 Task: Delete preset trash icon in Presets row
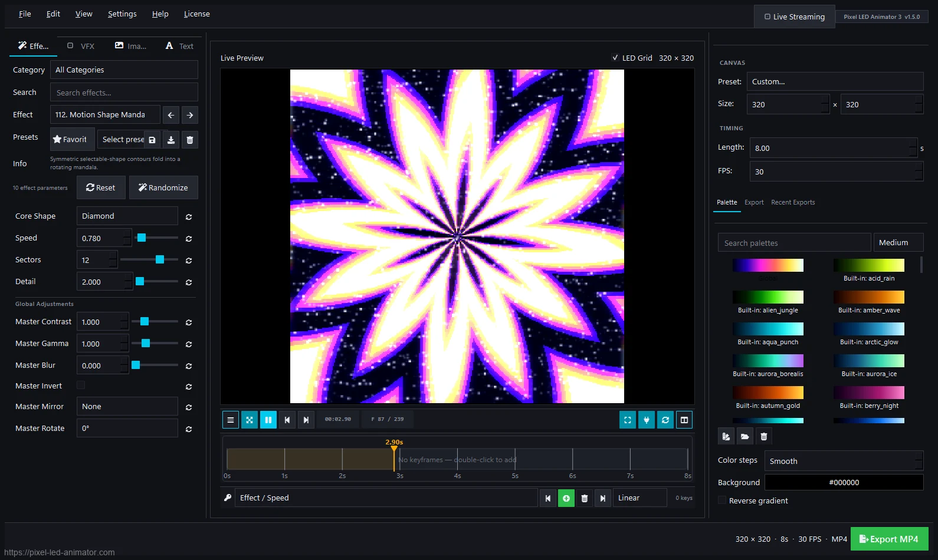coord(190,140)
